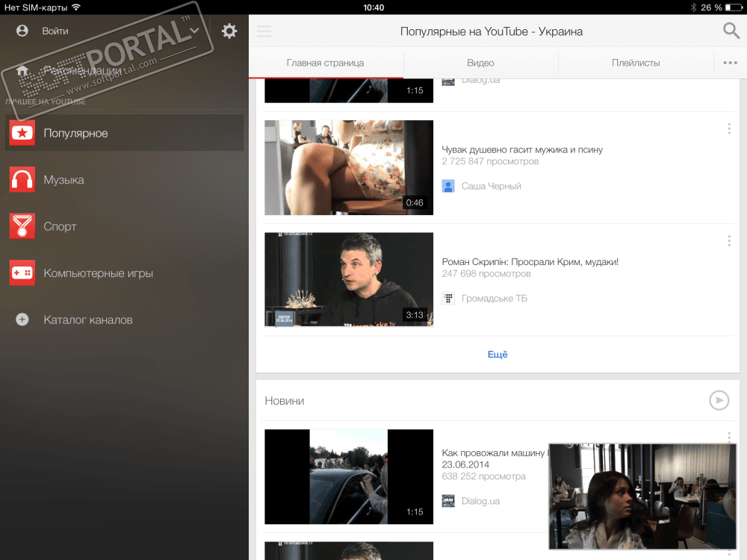Tap the plus icon beside Каталог каналов
Image resolution: width=747 pixels, height=560 pixels.
click(x=22, y=320)
